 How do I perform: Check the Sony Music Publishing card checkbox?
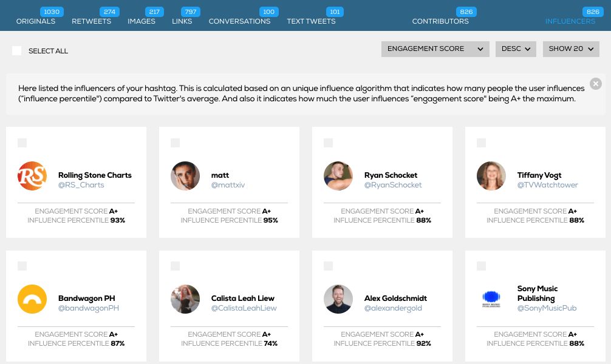pos(482,266)
